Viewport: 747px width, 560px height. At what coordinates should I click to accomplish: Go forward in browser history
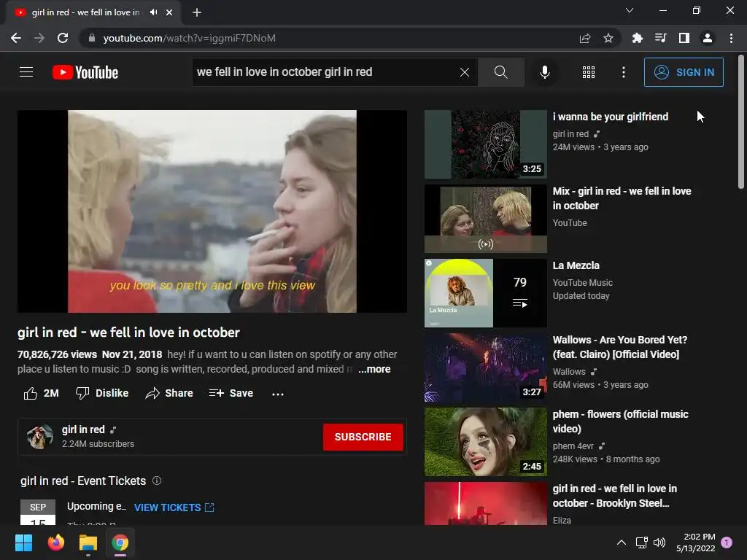39,38
